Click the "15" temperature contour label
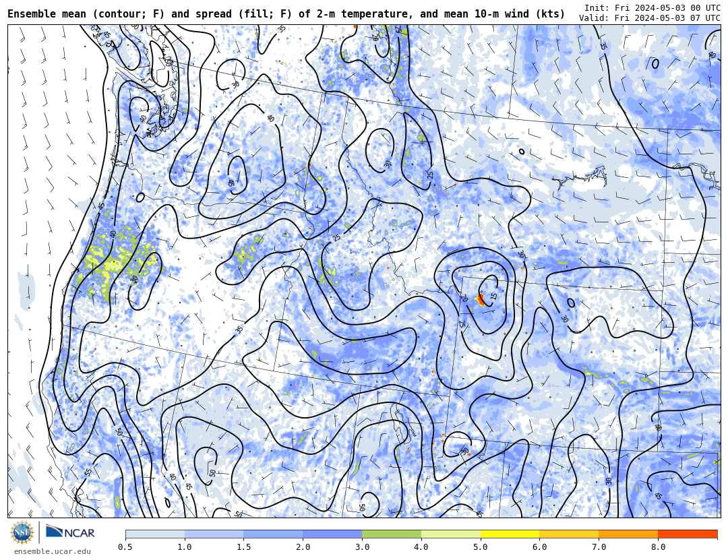 pos(494,296)
